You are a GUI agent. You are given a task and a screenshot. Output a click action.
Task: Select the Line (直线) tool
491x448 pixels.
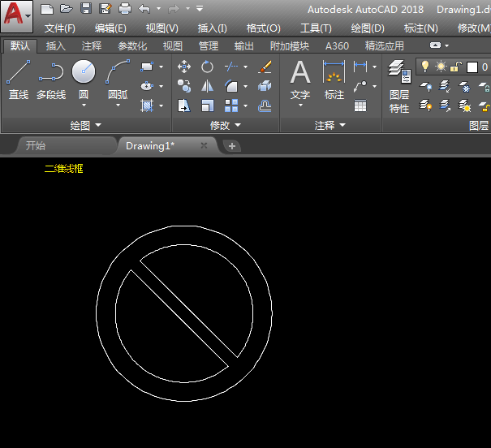[x=19, y=80]
